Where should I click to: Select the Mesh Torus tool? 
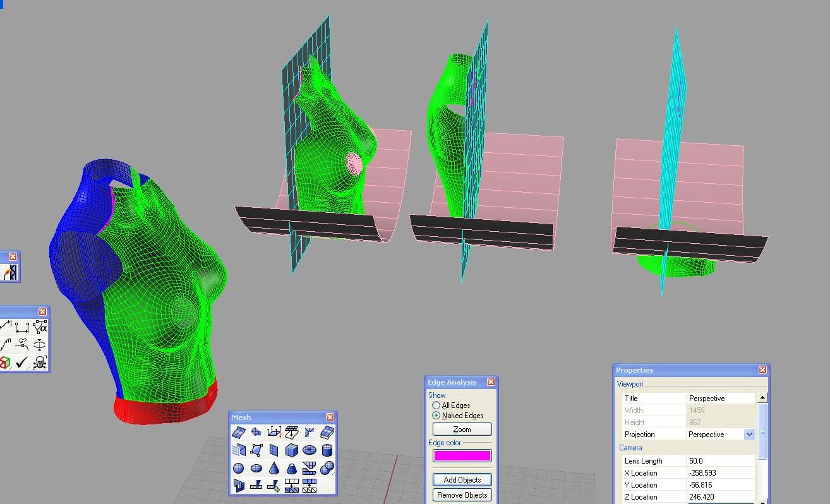click(310, 450)
